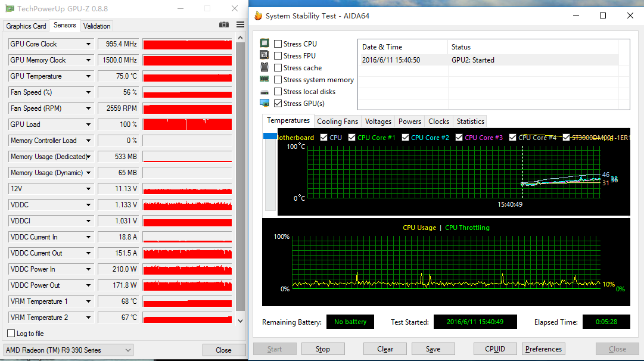This screenshot has height=361, width=644.
Task: Click the disk icon beside Stress local disks
Action: (265, 92)
